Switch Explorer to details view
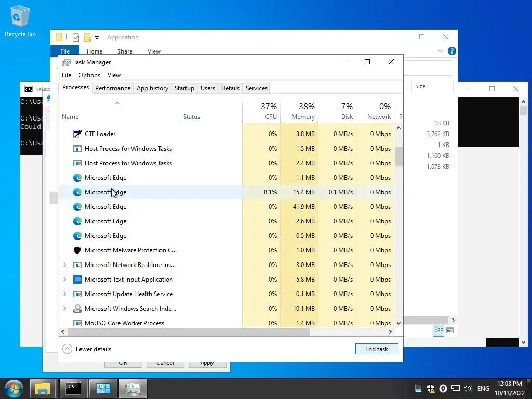 pos(438,330)
